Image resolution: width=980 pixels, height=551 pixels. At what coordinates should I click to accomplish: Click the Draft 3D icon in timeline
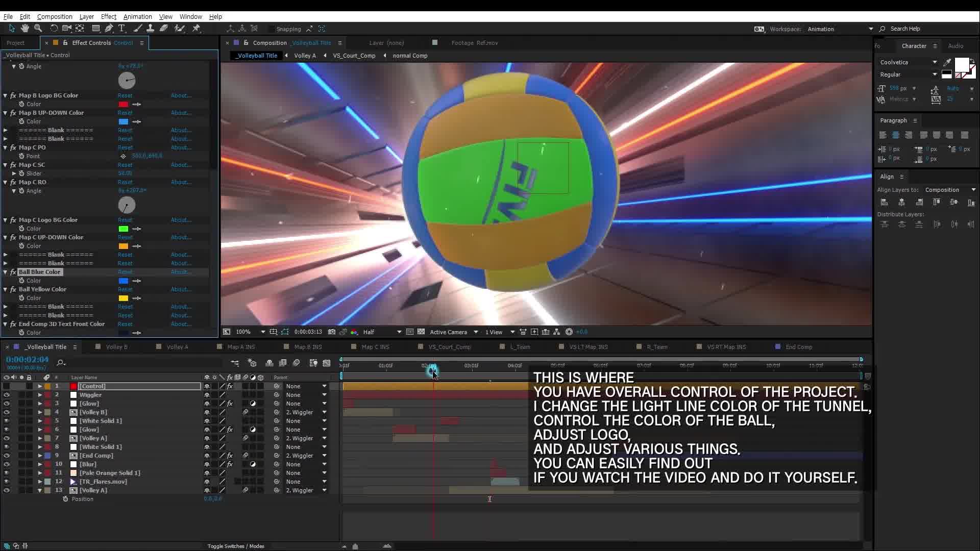point(252,363)
